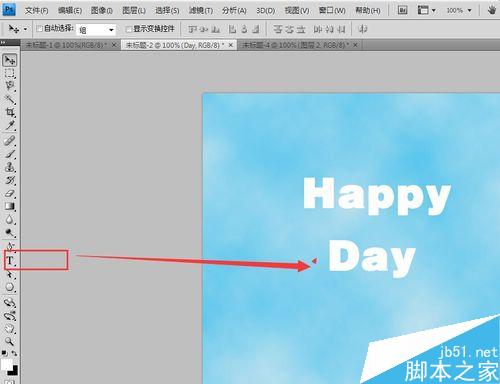500x384 pixels.
Task: Open the 图层(L) menu
Action: pyautogui.click(x=134, y=11)
